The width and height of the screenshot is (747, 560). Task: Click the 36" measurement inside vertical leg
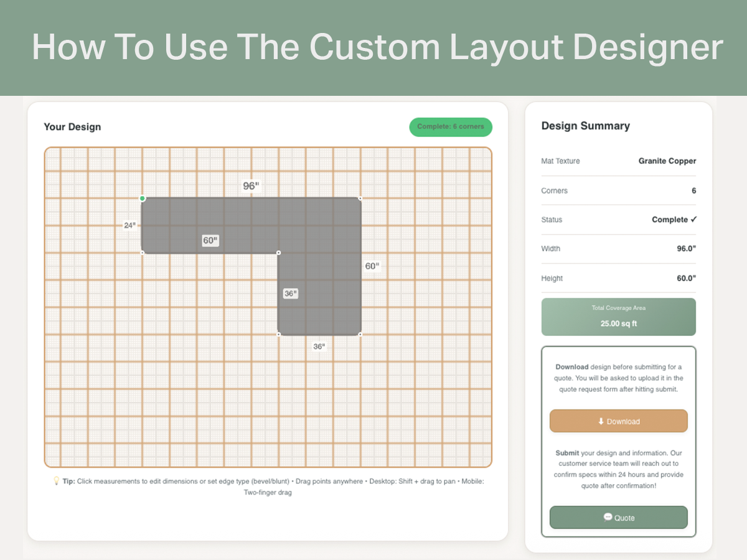(x=291, y=294)
